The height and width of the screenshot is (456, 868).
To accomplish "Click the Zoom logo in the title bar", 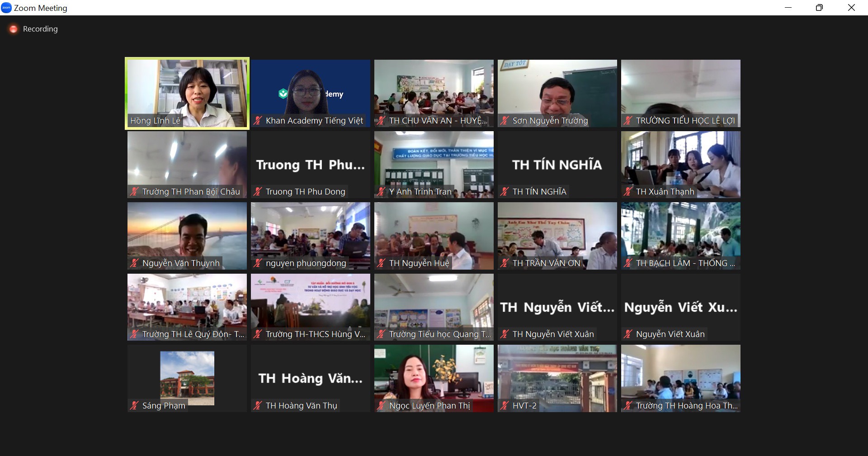I will [6, 8].
